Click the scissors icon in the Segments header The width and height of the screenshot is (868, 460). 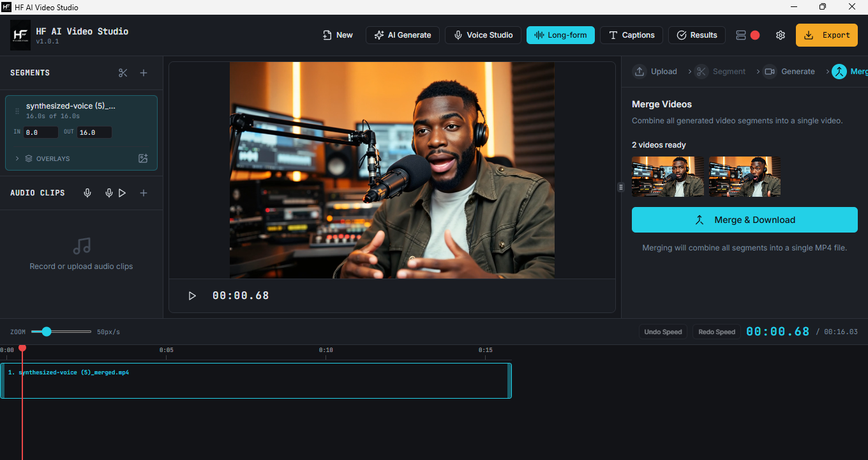tap(123, 73)
